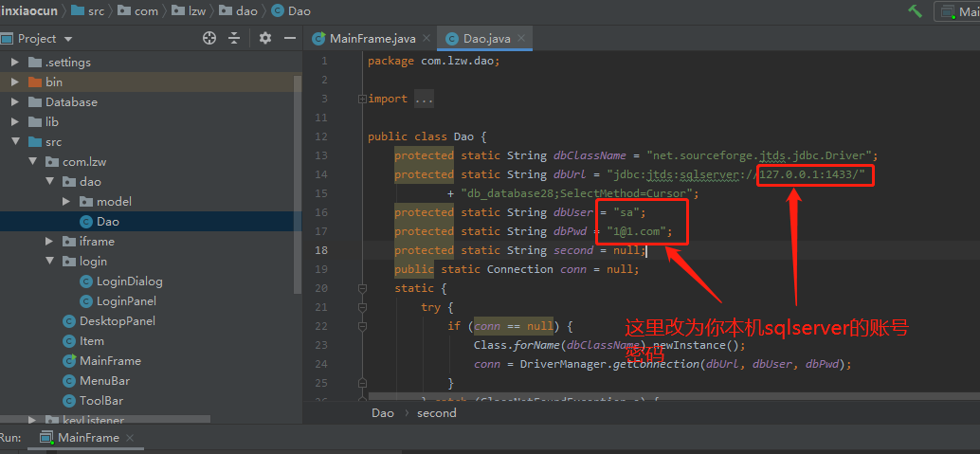
Task: Open Item class in tree
Action: click(91, 341)
